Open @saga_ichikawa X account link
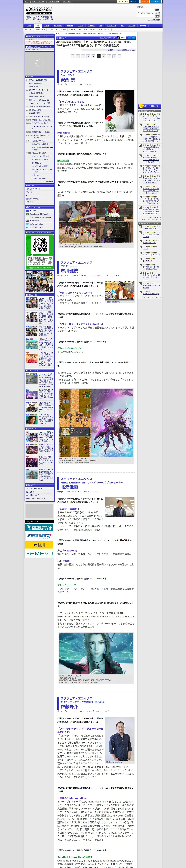This screenshot has height=868, width=186. pos(112,302)
